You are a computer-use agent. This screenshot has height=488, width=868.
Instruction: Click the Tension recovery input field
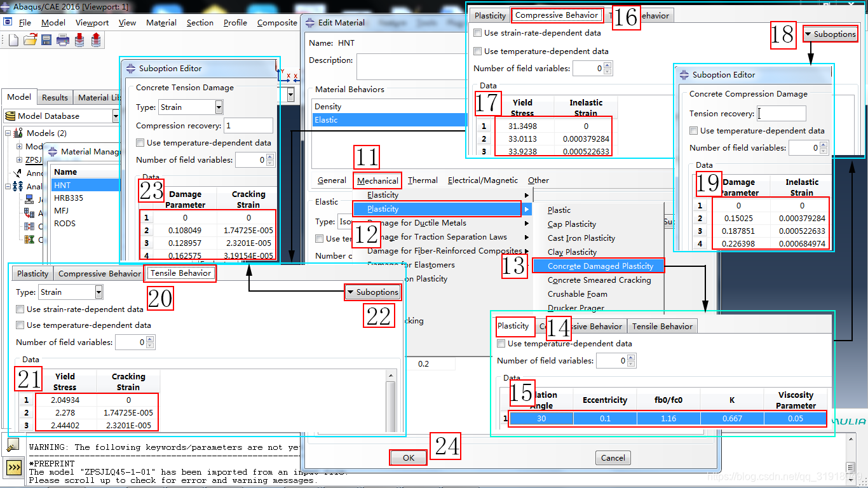(x=782, y=113)
